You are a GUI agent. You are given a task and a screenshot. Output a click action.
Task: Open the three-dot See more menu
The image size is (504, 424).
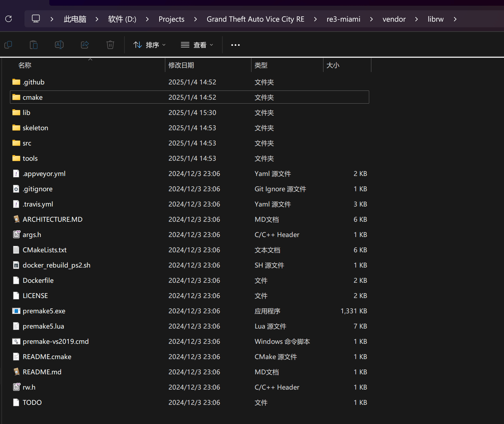coord(236,45)
